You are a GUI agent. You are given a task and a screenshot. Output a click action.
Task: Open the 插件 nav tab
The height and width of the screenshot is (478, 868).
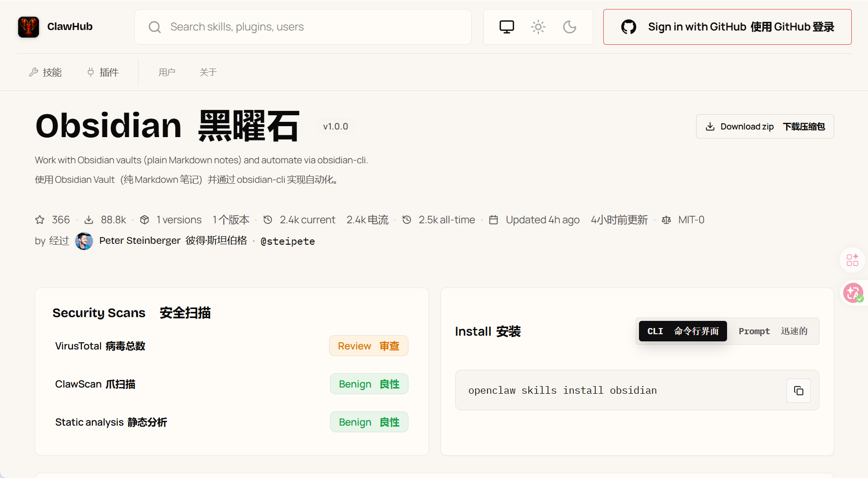click(103, 72)
